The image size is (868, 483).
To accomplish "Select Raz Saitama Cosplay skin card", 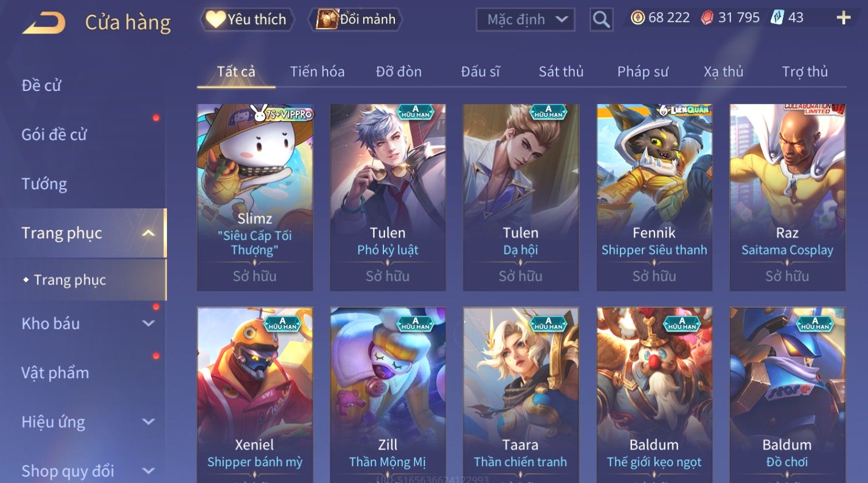I will click(787, 197).
